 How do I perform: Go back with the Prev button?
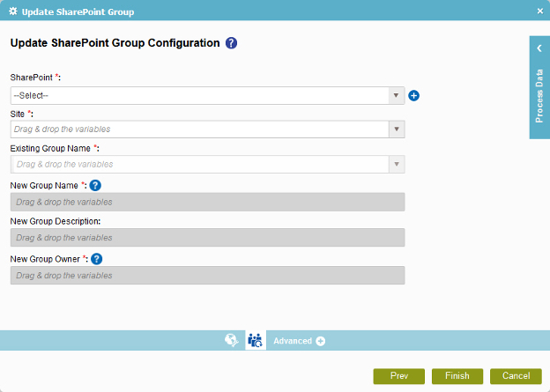pos(398,376)
